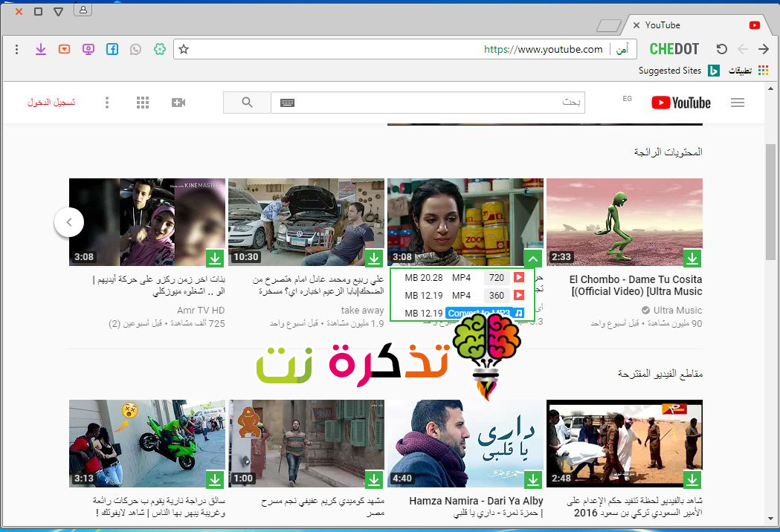Open the YouTube hamburger guide menu
Image resolution: width=780 pixels, height=532 pixels.
coord(738,103)
